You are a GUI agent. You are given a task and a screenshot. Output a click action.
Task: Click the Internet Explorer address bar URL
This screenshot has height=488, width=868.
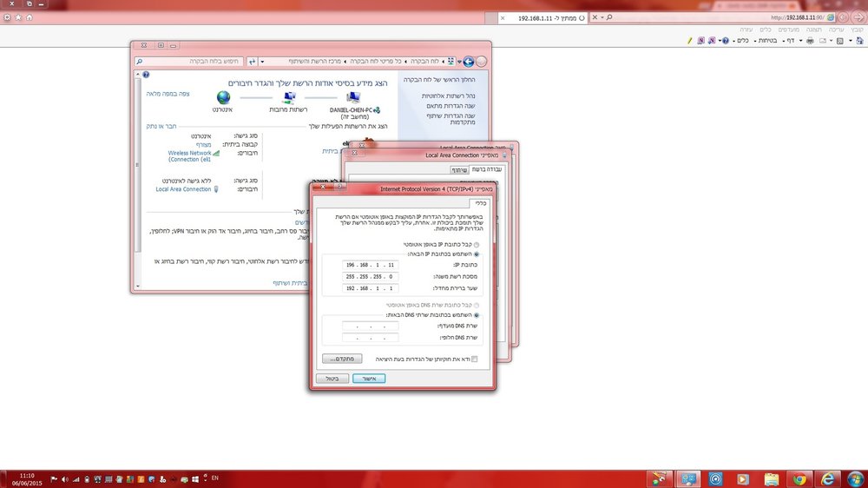[797, 17]
